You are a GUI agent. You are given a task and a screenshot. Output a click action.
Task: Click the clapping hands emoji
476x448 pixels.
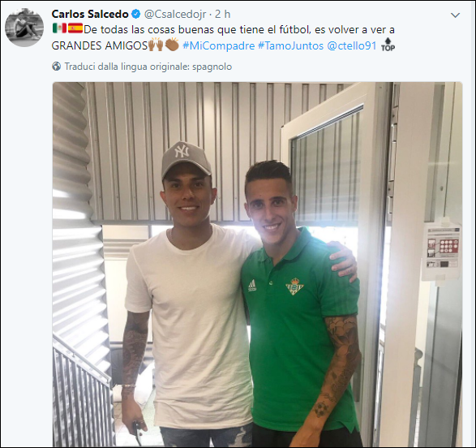tap(172, 45)
